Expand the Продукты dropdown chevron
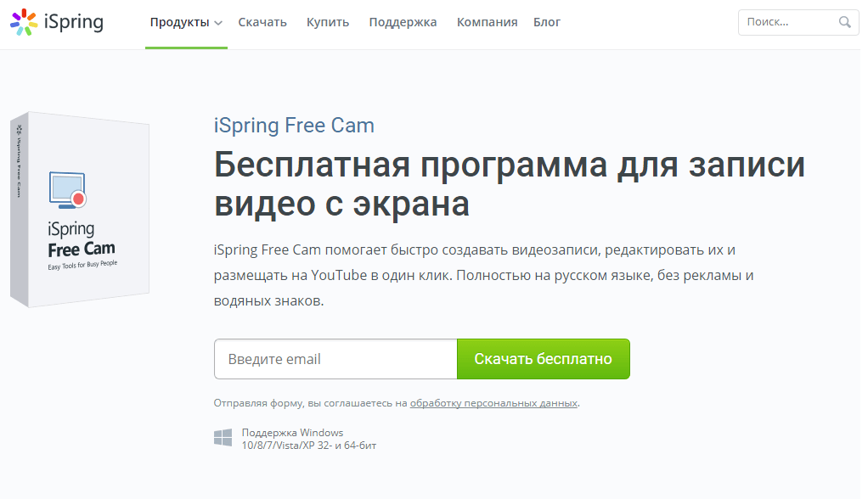The image size is (868, 499). 218,23
